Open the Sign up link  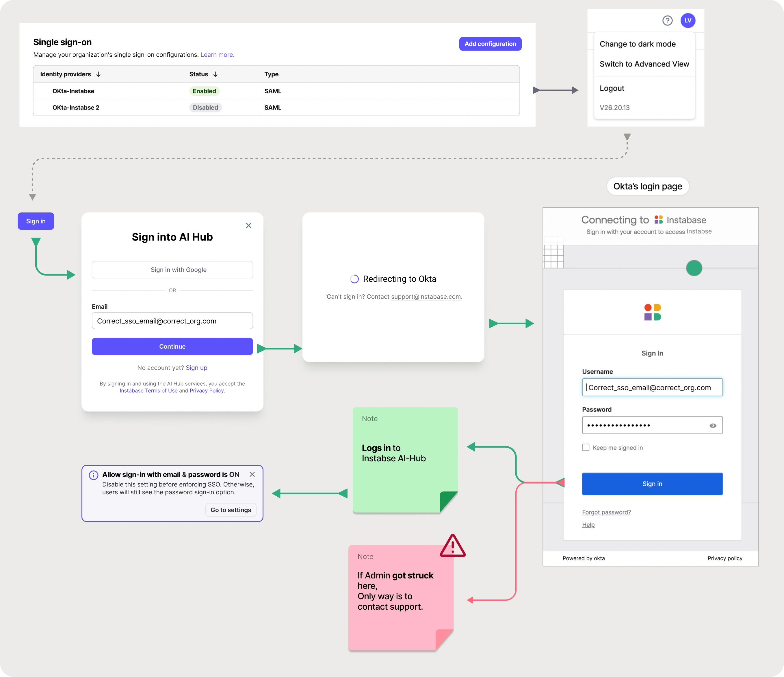point(196,368)
